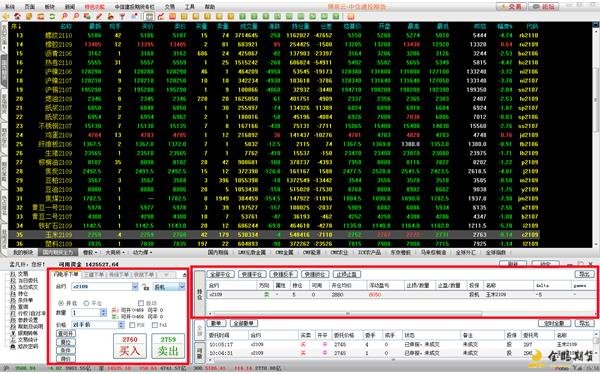
Task: Click the home icon in the toolbar
Action: (x=17, y=16)
